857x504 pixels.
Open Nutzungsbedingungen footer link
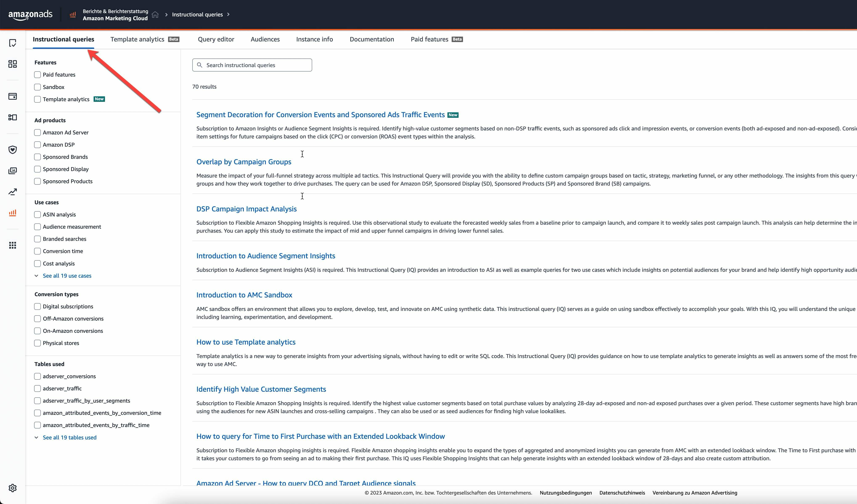(566, 493)
